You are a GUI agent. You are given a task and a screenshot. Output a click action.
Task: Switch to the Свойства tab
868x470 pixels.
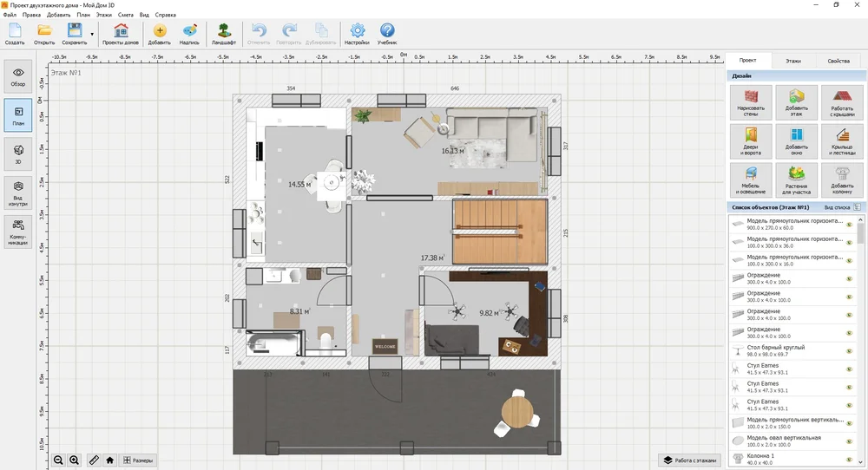pyautogui.click(x=838, y=61)
